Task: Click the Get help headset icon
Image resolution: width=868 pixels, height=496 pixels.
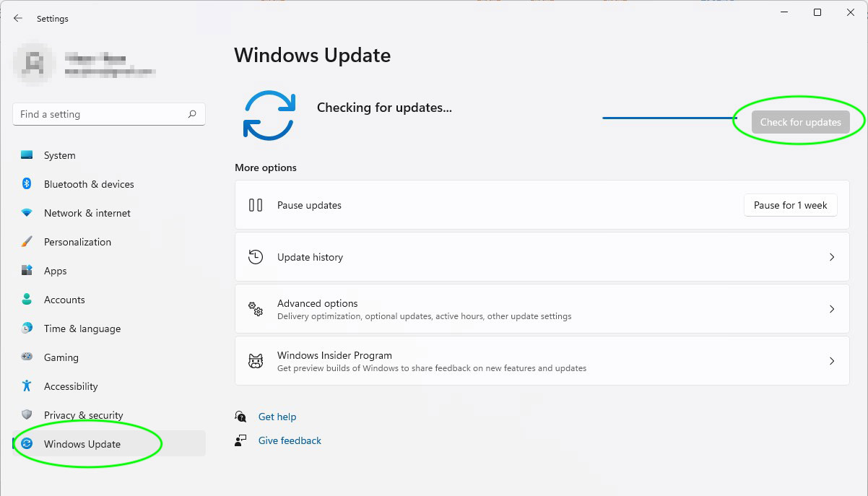Action: [240, 417]
